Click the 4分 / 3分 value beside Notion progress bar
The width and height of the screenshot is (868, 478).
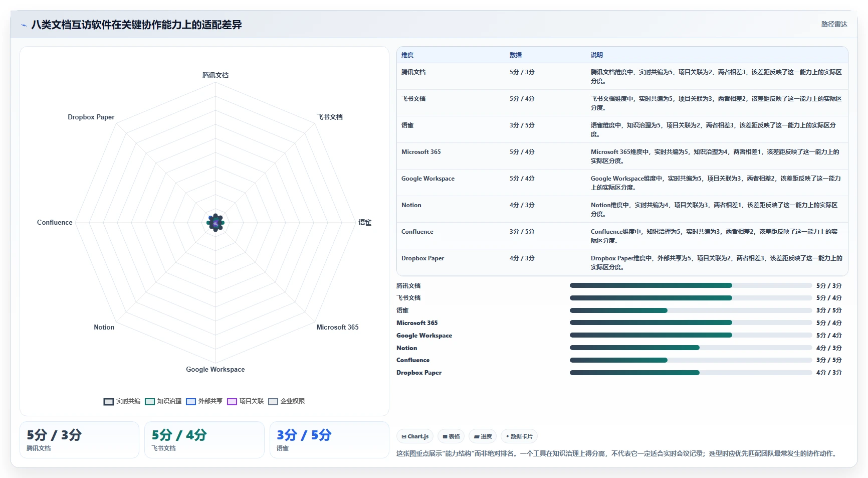829,348
